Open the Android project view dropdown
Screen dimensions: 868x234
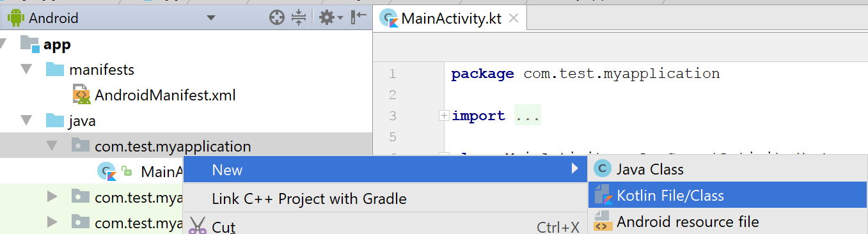point(211,18)
